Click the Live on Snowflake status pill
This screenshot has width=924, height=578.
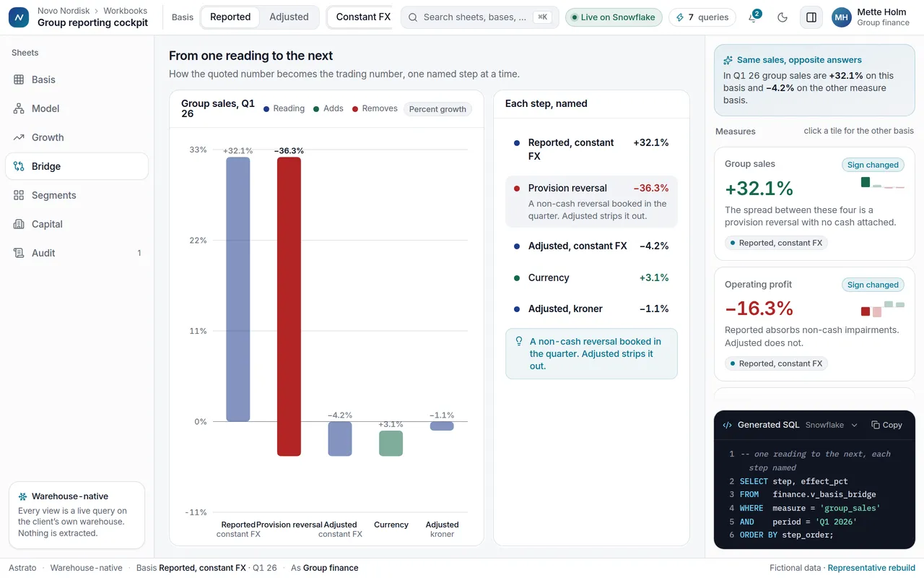(x=614, y=17)
